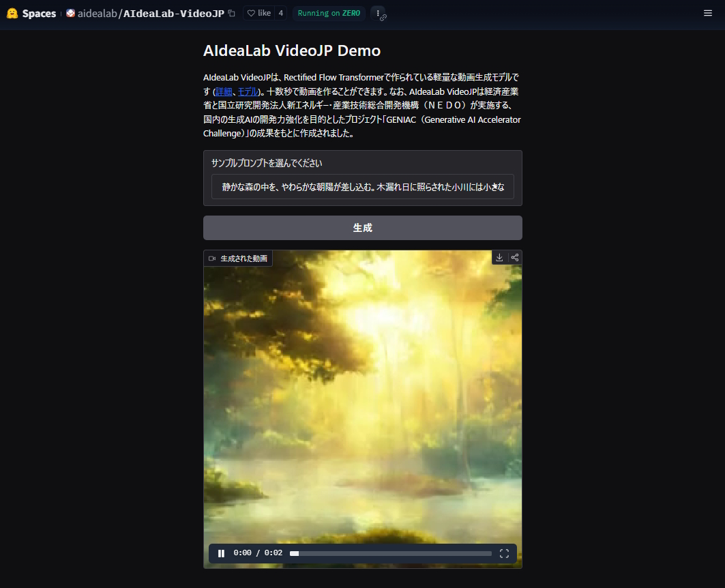Share the generated video
The width and height of the screenshot is (725, 588).
[x=515, y=257]
